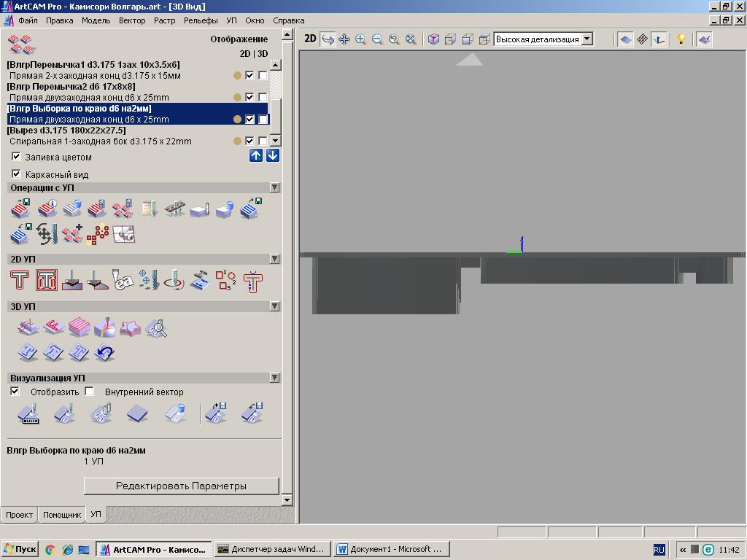Image resolution: width=747 pixels, height=560 pixels.
Task: Open the Рельефы menu
Action: [x=200, y=20]
